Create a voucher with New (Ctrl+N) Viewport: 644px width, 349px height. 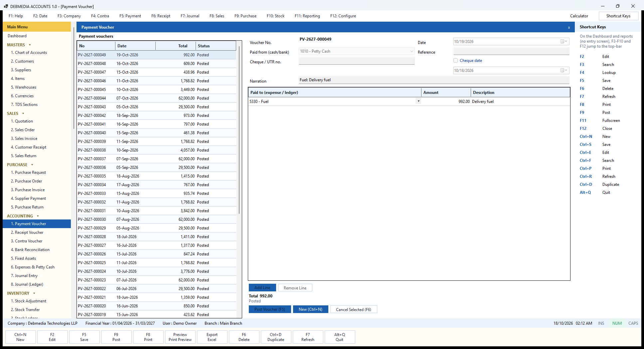tap(310, 309)
